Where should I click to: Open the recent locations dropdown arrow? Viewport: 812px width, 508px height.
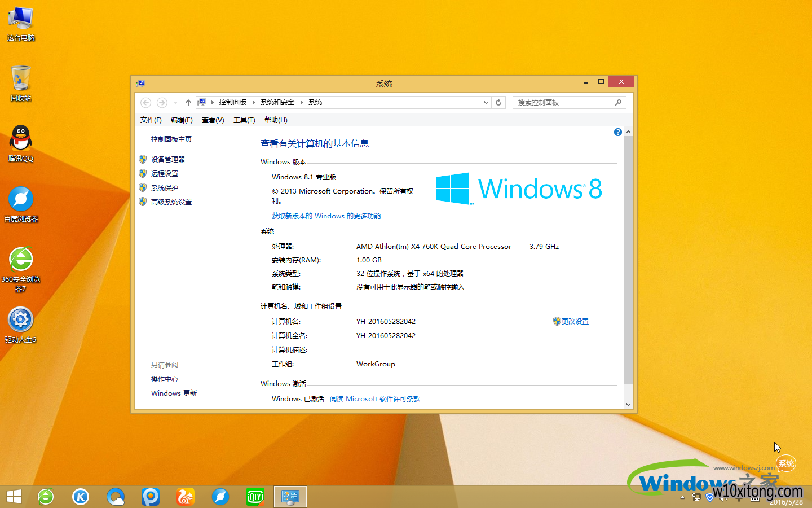click(x=175, y=103)
